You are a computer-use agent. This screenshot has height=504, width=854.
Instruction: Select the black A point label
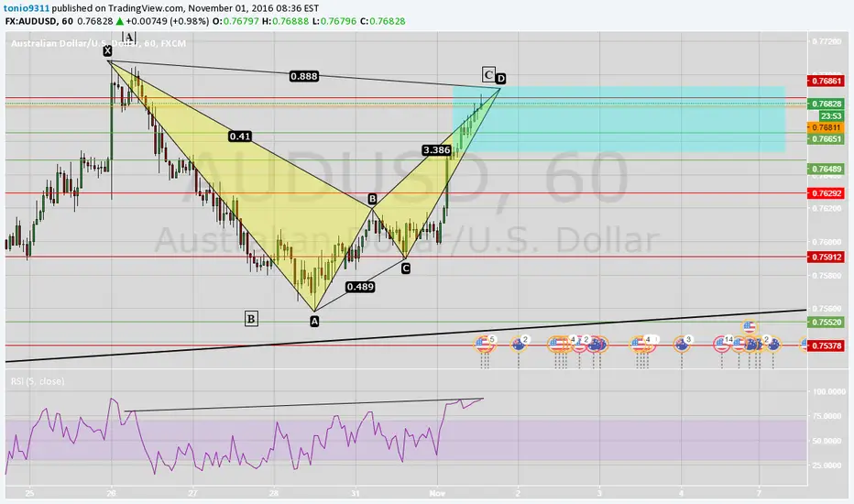(314, 322)
